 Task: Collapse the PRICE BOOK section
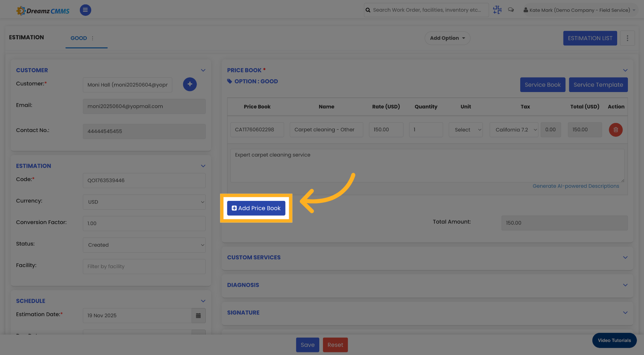tap(625, 70)
